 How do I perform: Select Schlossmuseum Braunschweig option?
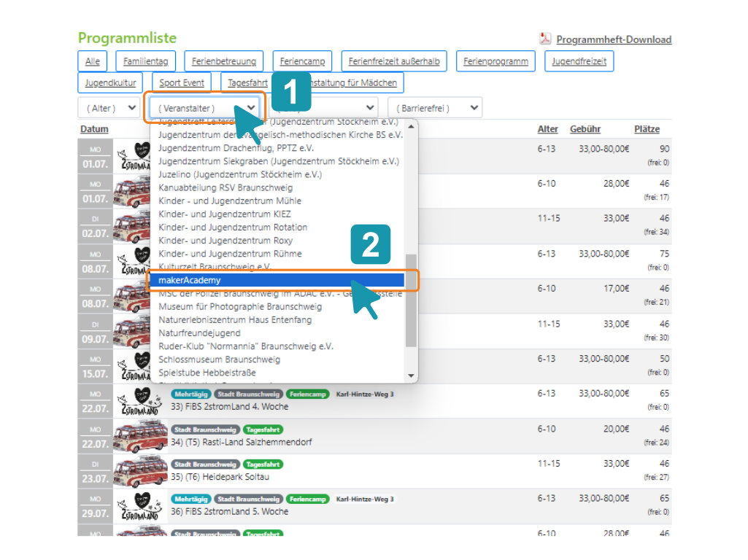pyautogui.click(x=220, y=359)
